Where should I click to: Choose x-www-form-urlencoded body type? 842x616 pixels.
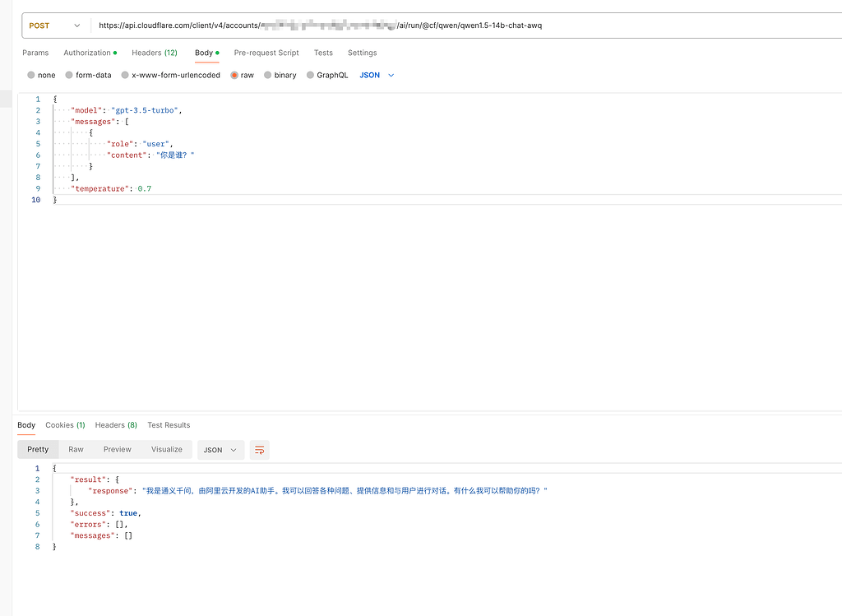tap(125, 75)
